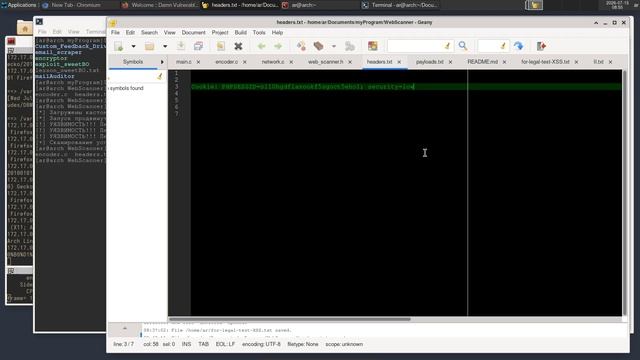Open the Build menu

[x=240, y=32]
